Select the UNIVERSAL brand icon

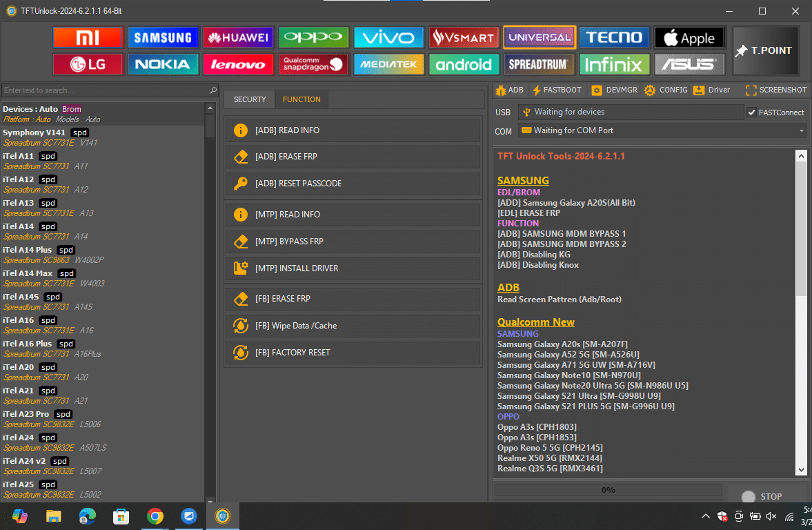coord(539,37)
